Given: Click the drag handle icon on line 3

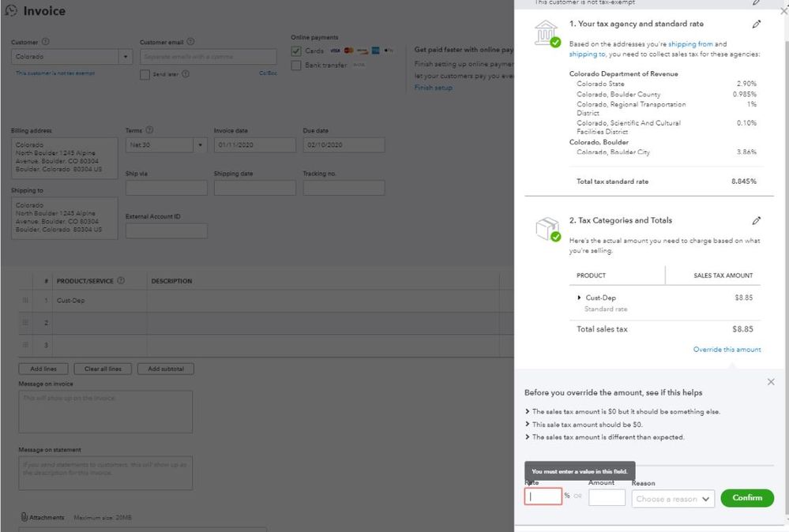Looking at the screenshot, I should coord(25,345).
